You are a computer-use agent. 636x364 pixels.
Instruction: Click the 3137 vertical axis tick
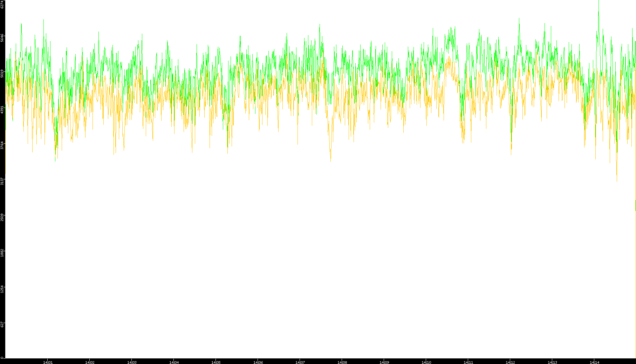2,181
